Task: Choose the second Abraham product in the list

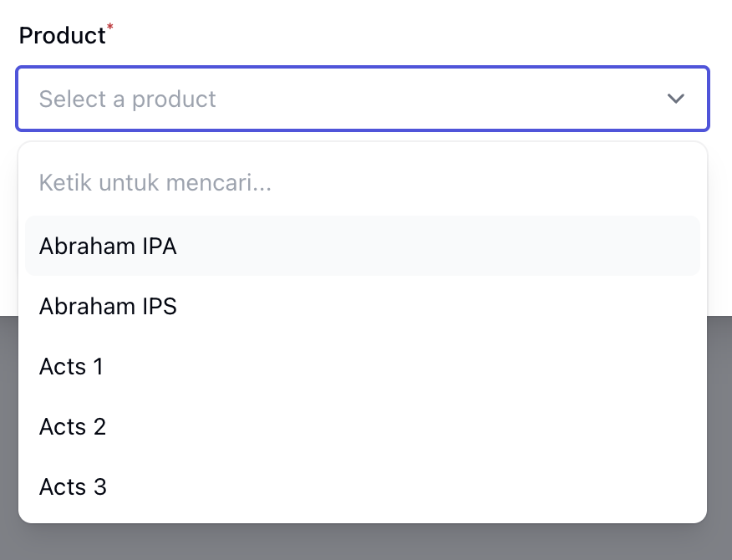Action: (362, 306)
